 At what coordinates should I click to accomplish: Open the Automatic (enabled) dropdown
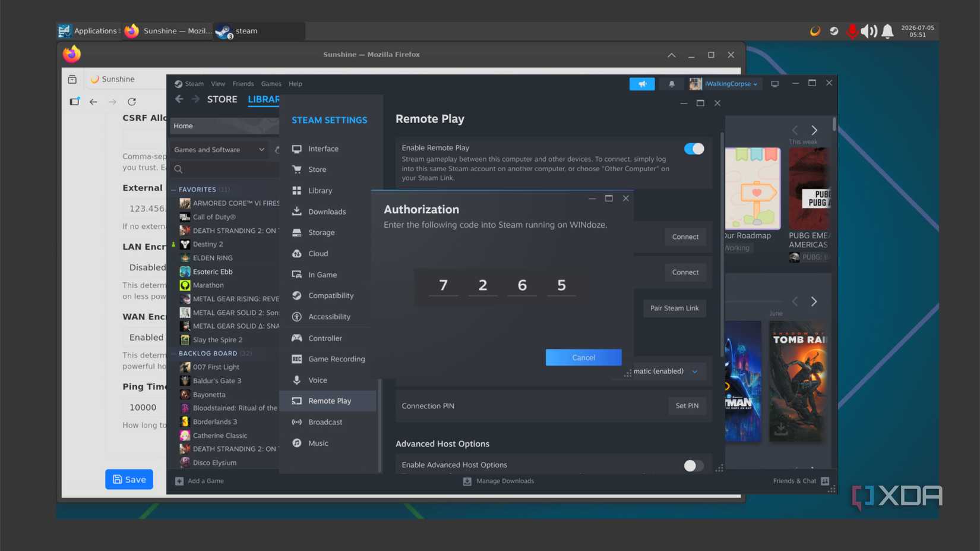[665, 371]
